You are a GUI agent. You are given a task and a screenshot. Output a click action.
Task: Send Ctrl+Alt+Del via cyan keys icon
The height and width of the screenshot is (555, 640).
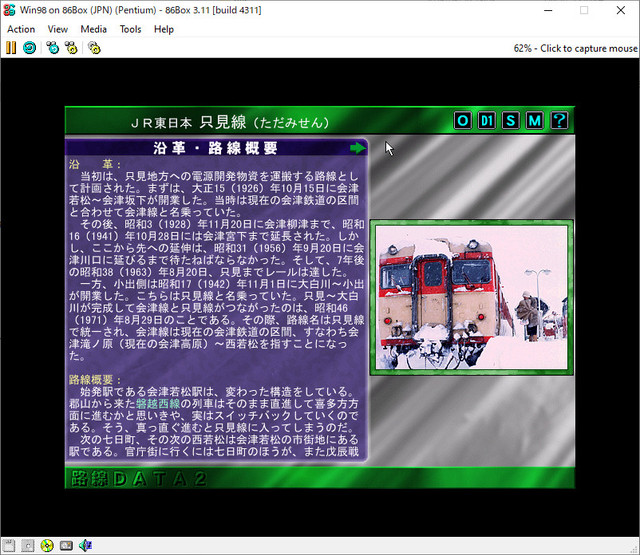pos(53,48)
